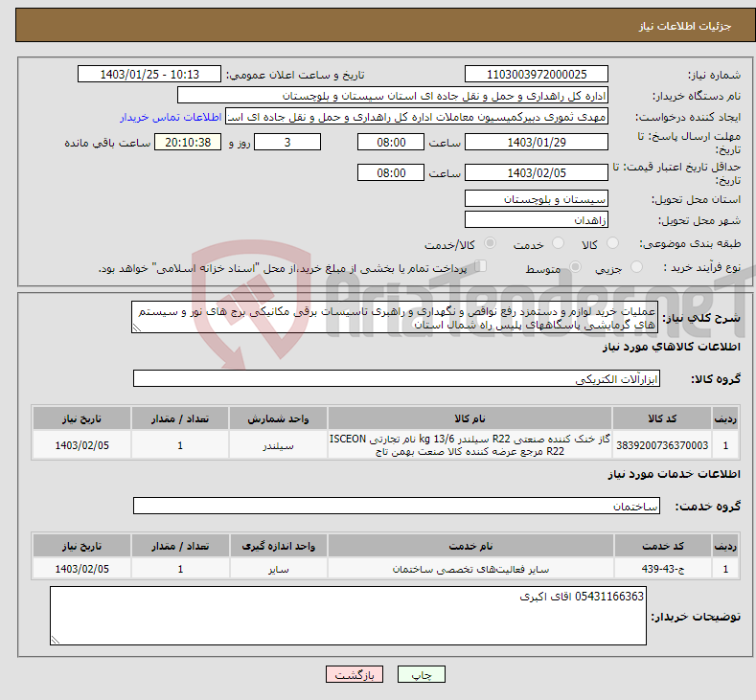Click the price validity date 1403/02/05 field

537,172
